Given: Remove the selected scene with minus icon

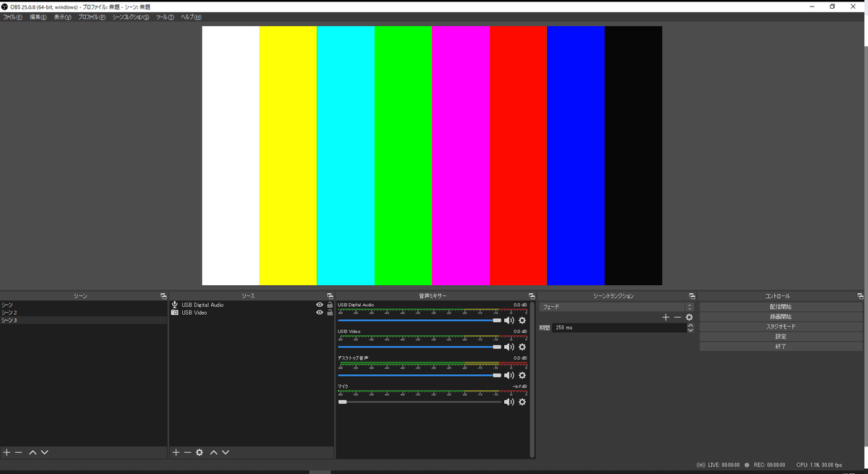Looking at the screenshot, I should coord(19,452).
